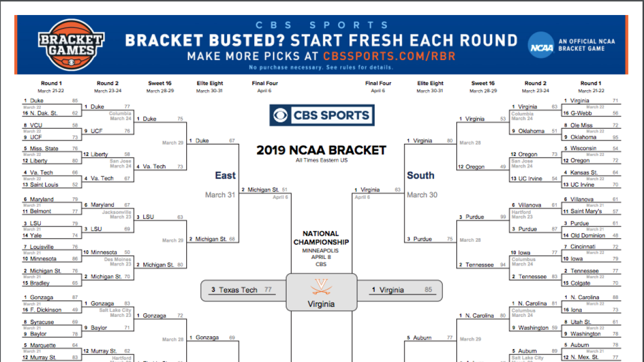Select the Texas Tech 77 finalist box

[x=243, y=290]
